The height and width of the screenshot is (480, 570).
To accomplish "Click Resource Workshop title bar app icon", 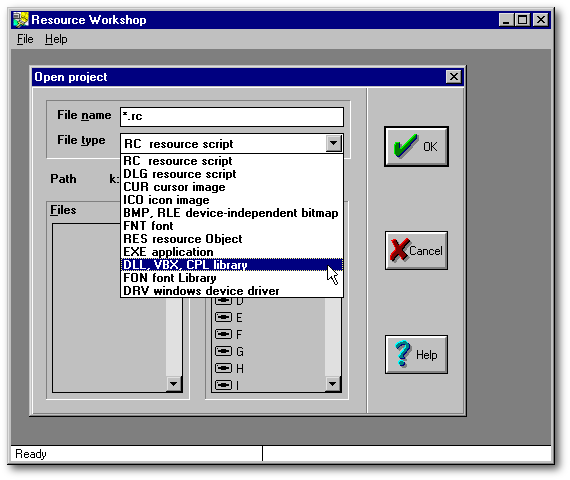I will pyautogui.click(x=20, y=20).
